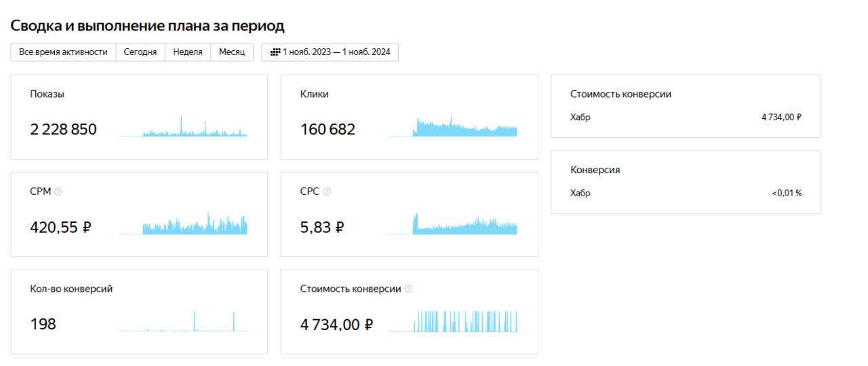Click the Показы sparkline chart
868x366 pixels.
click(x=183, y=127)
